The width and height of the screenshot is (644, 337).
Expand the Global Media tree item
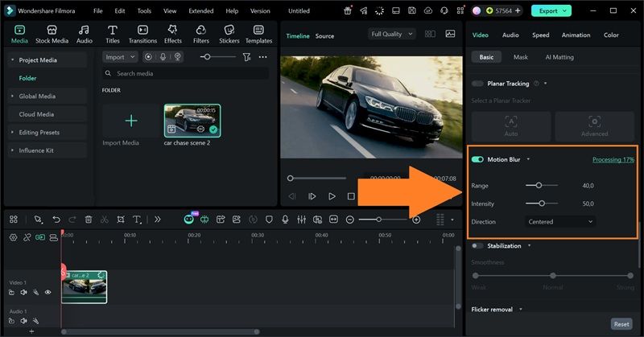[13, 96]
